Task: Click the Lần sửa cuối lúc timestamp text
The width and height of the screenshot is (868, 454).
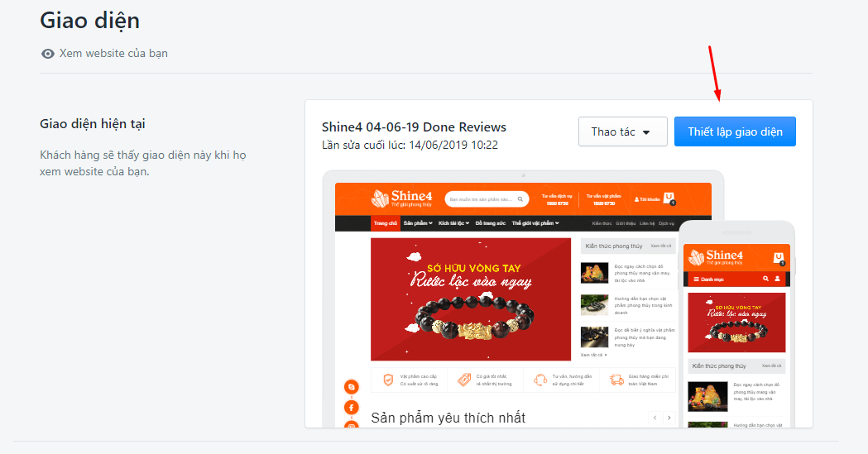Action: [x=410, y=145]
